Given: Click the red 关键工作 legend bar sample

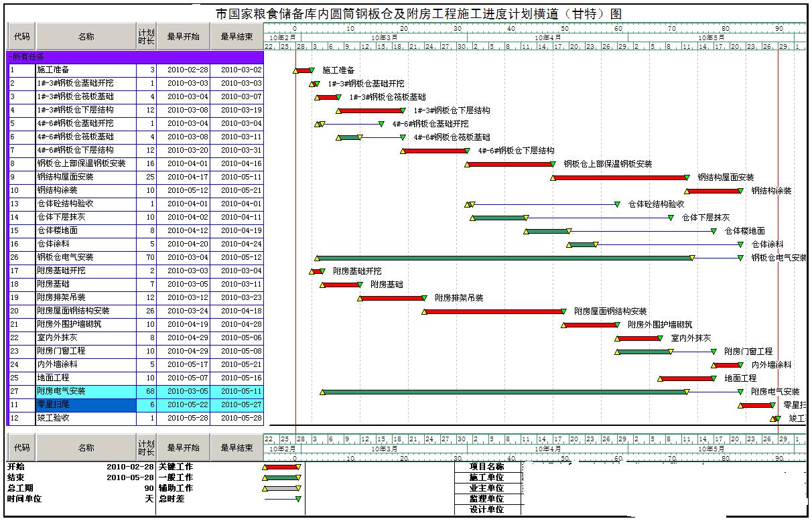Looking at the screenshot, I should 281,467.
